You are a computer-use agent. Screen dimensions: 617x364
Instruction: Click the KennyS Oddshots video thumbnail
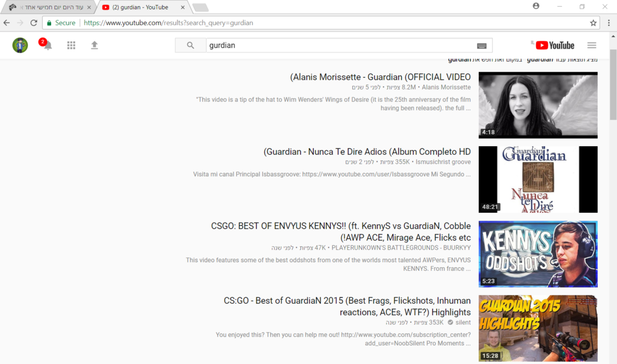tap(538, 254)
